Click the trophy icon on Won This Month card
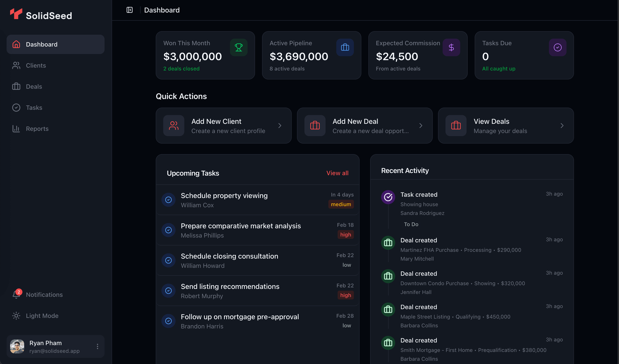This screenshot has height=364, width=619. [x=239, y=47]
